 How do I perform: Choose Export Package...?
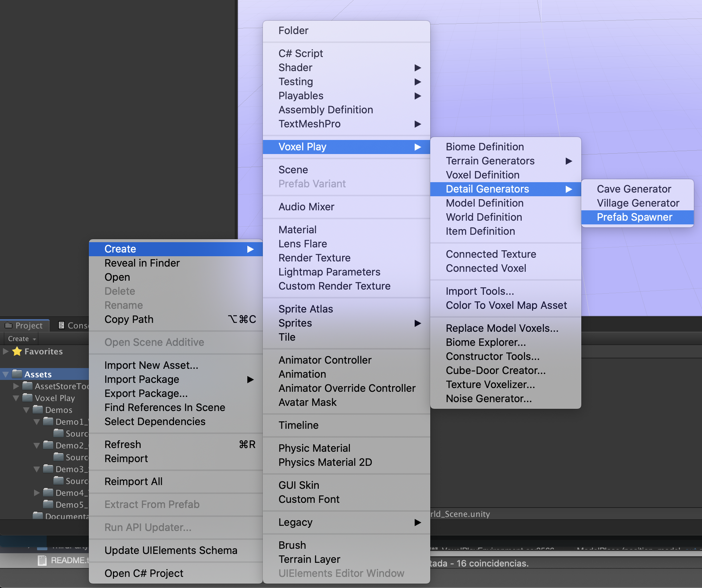click(176, 394)
